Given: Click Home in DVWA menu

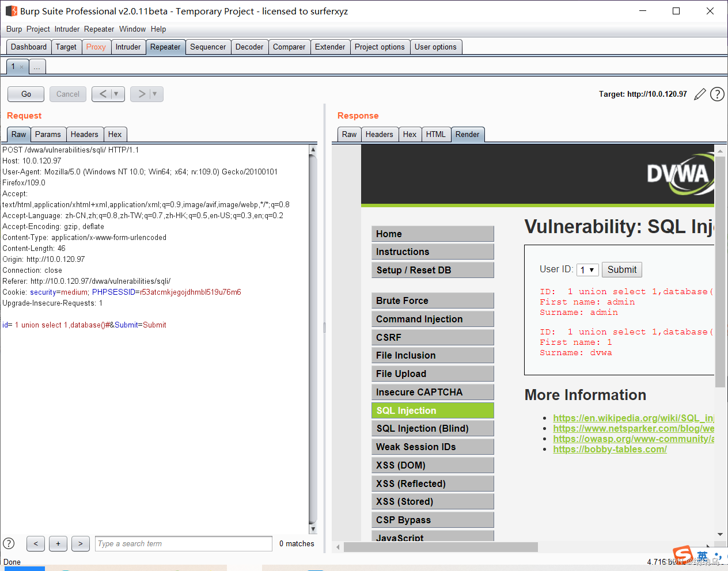Looking at the screenshot, I should 433,234.
